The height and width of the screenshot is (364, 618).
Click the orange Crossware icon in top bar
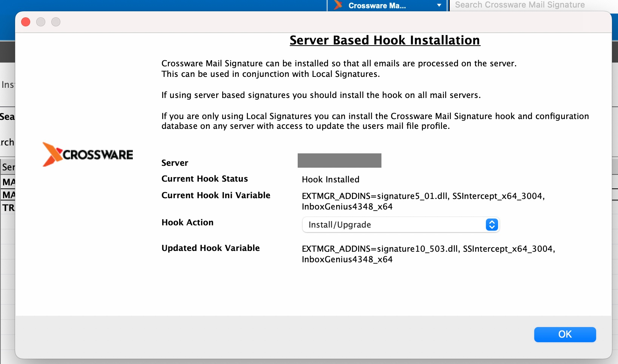pyautogui.click(x=338, y=5)
